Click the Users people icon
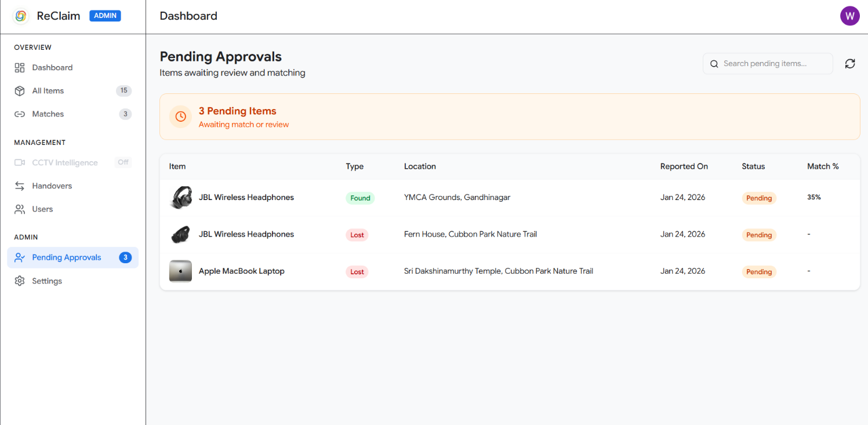 tap(20, 209)
